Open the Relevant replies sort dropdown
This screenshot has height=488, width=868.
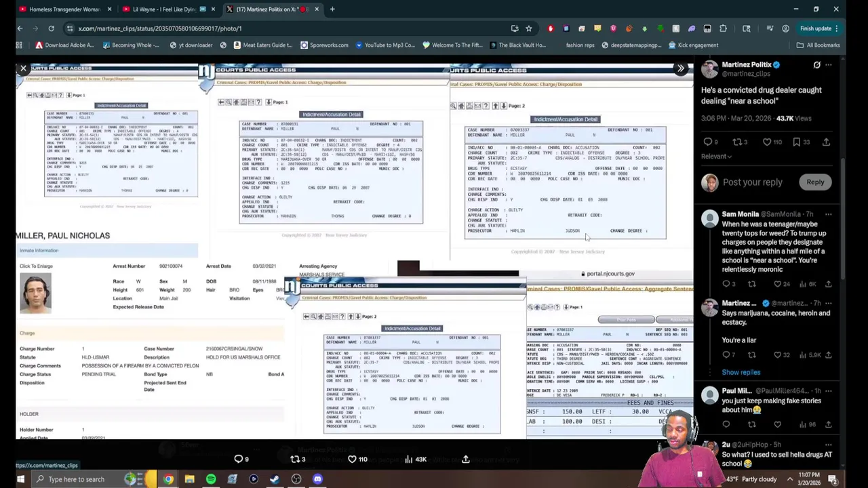[x=716, y=156]
